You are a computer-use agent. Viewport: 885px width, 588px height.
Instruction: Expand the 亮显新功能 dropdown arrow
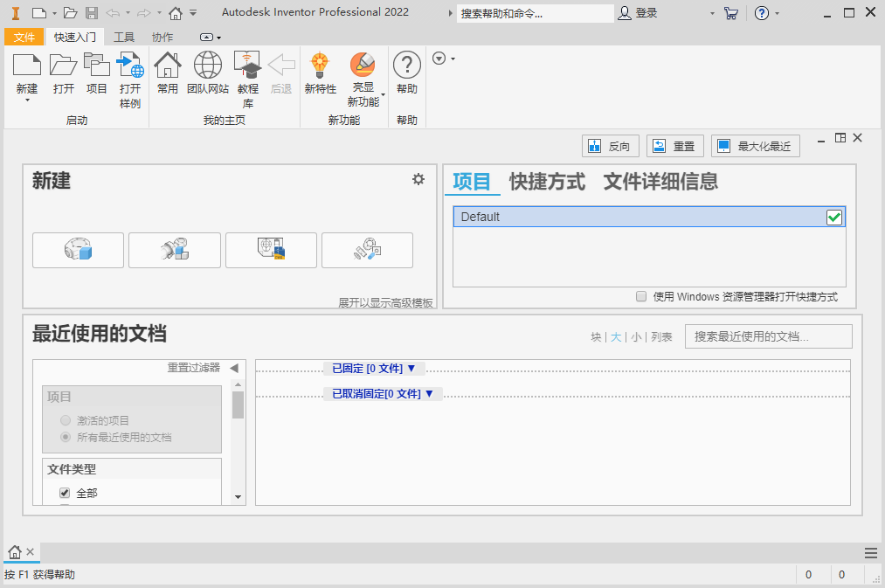[383, 94]
